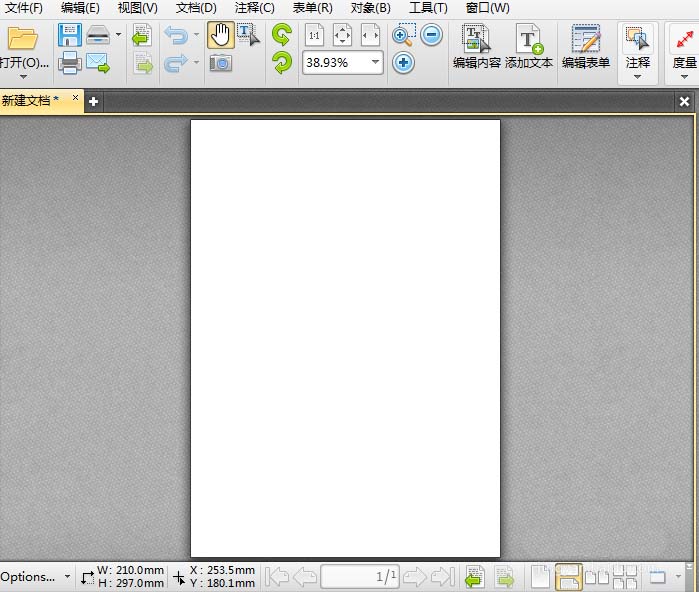Open the Edit Content tool (编辑内容)
699x592 pixels.
coord(476,47)
